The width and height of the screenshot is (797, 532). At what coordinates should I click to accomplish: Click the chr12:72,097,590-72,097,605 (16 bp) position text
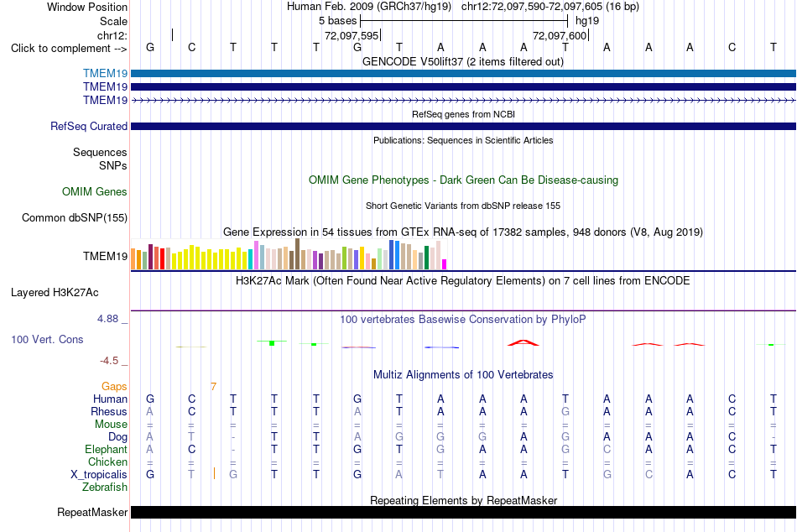pos(550,7)
